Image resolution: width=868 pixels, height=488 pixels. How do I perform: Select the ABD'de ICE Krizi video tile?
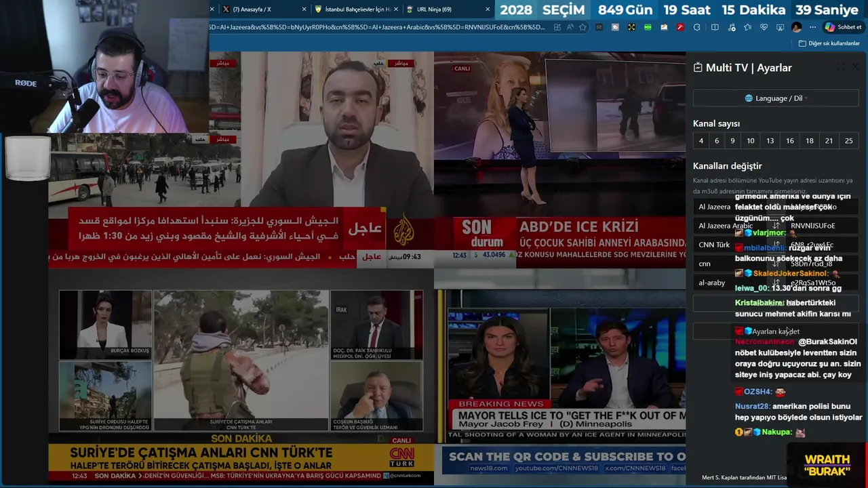(559, 160)
